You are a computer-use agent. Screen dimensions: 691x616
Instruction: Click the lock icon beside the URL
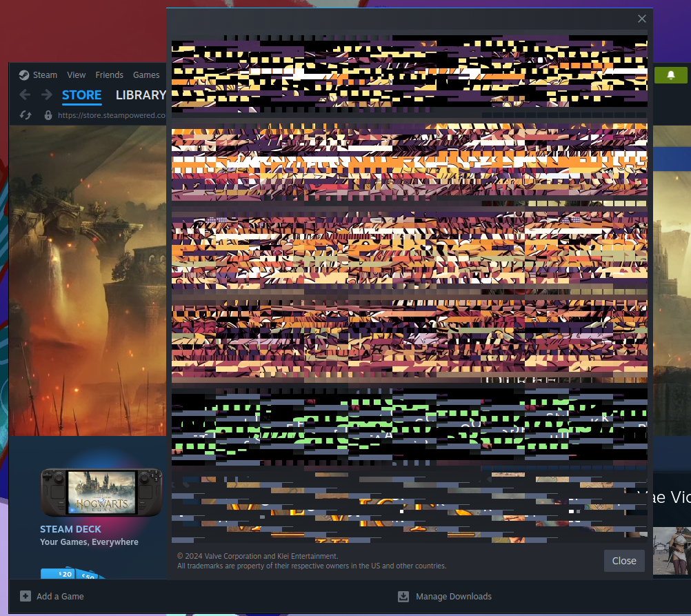click(48, 115)
